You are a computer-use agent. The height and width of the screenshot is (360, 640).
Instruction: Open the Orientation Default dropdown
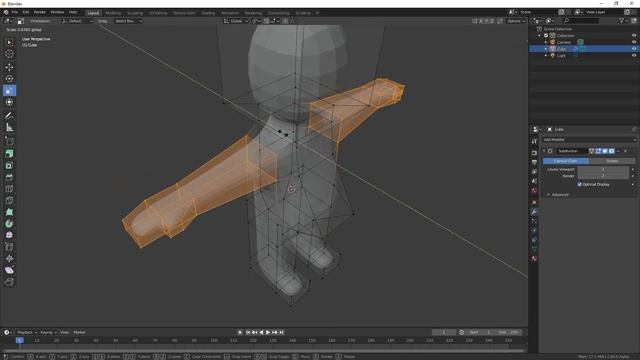(77, 21)
